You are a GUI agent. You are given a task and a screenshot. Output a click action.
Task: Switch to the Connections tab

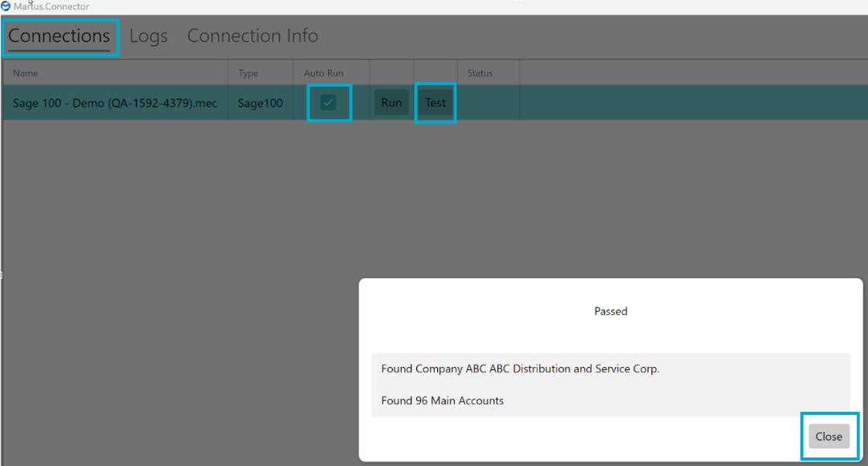tap(60, 36)
